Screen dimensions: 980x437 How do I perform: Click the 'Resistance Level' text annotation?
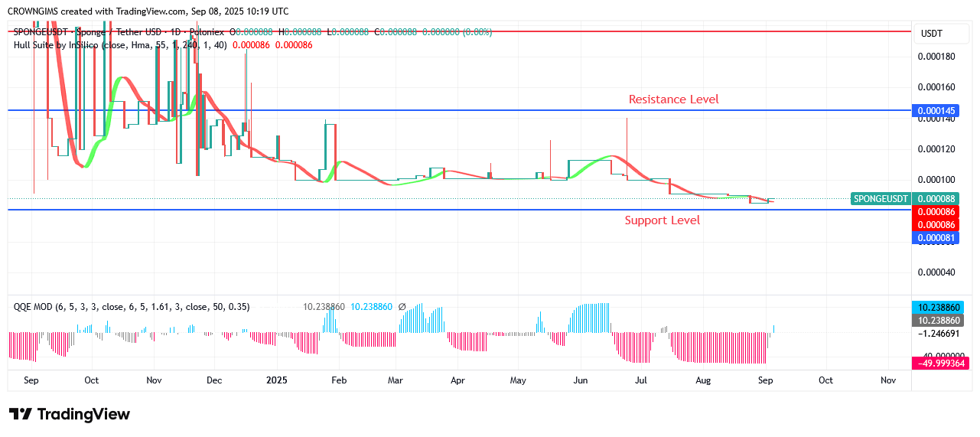(x=673, y=99)
